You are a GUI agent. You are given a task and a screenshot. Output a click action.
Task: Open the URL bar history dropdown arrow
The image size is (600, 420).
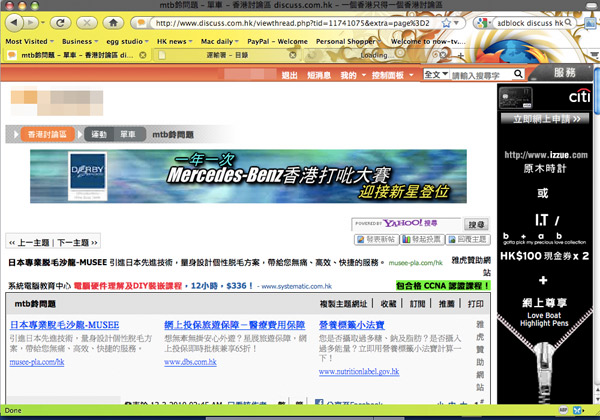tap(456, 23)
